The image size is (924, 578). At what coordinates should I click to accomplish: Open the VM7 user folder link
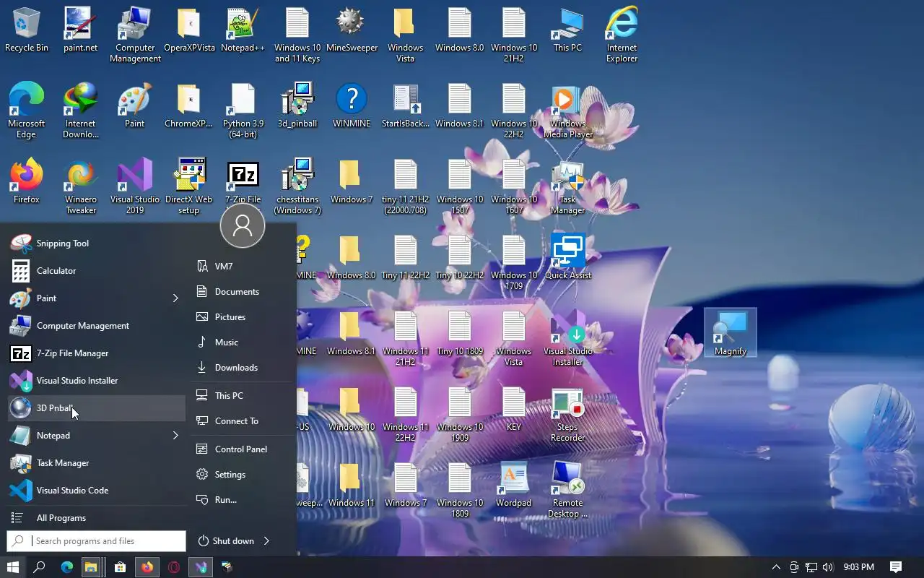tap(242, 267)
